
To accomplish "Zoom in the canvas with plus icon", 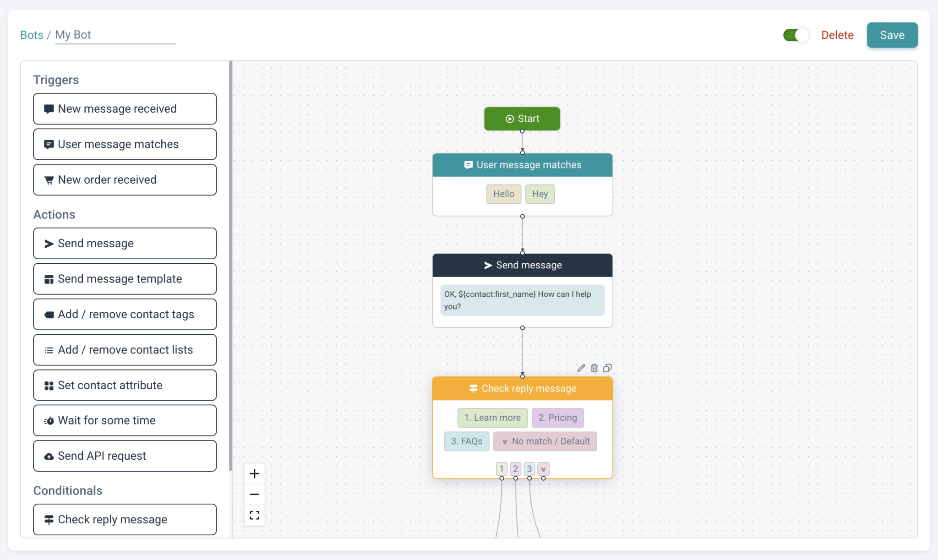I will click(255, 473).
